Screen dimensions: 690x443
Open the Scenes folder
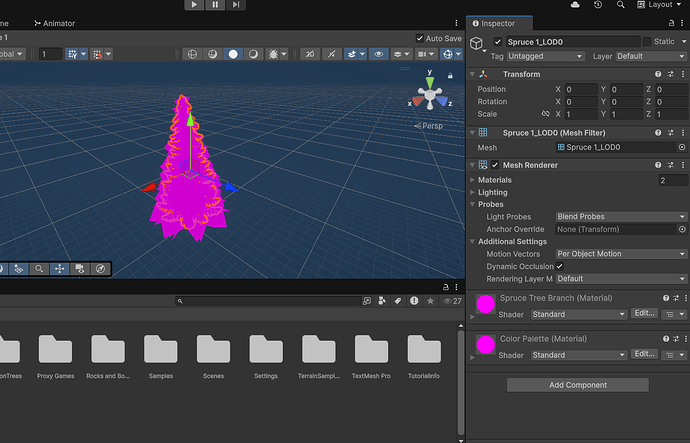pyautogui.click(x=213, y=356)
